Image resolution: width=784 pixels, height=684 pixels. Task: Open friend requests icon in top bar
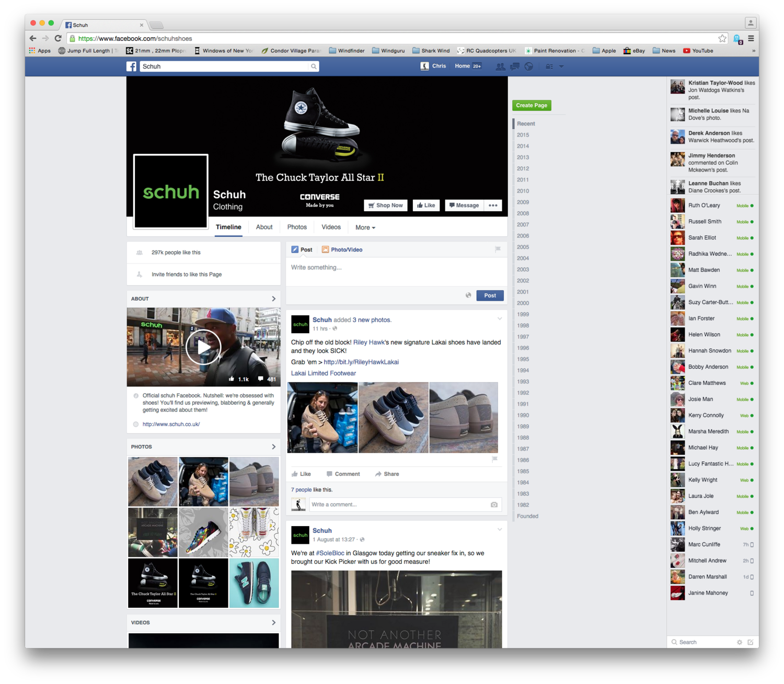tap(500, 66)
